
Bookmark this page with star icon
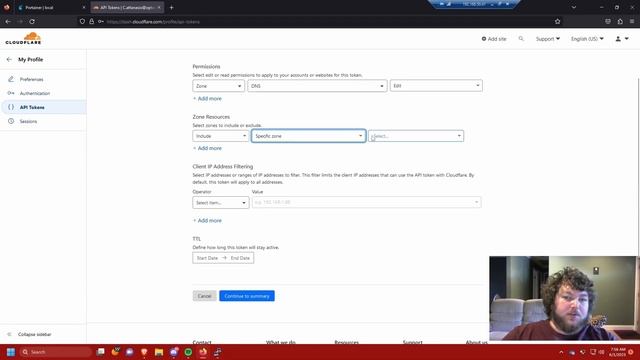[558, 22]
